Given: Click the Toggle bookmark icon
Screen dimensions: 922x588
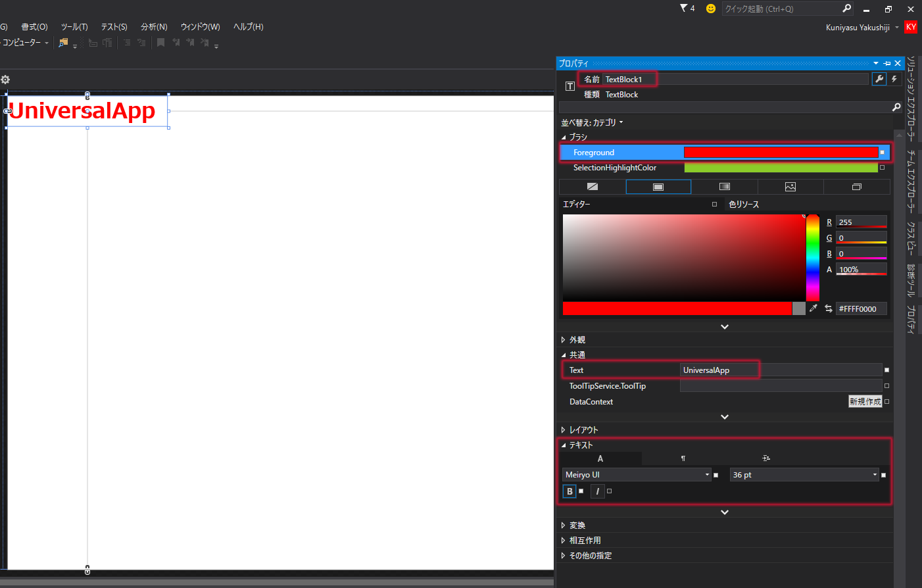Looking at the screenshot, I should (160, 43).
